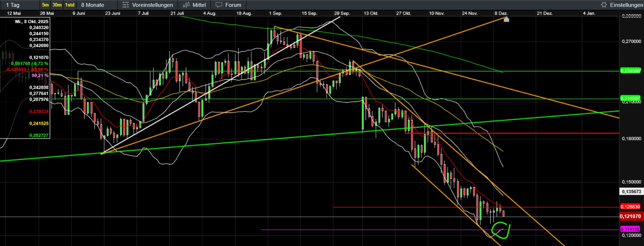Click the '24 Nov.' date label

click(470, 13)
